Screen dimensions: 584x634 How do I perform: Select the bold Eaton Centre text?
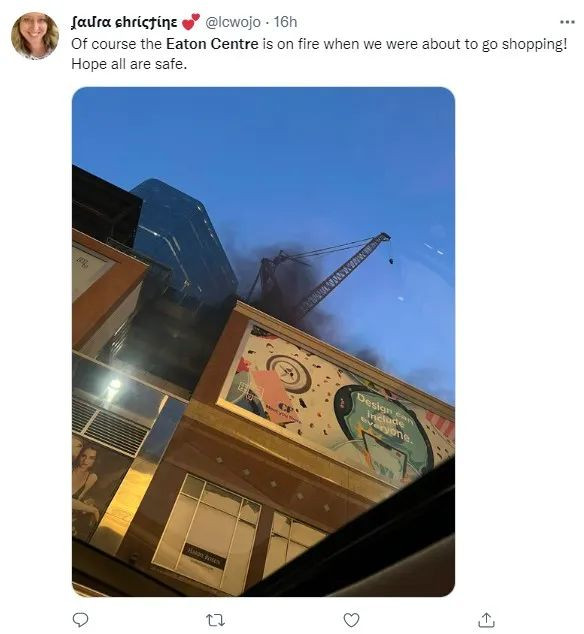pos(212,44)
